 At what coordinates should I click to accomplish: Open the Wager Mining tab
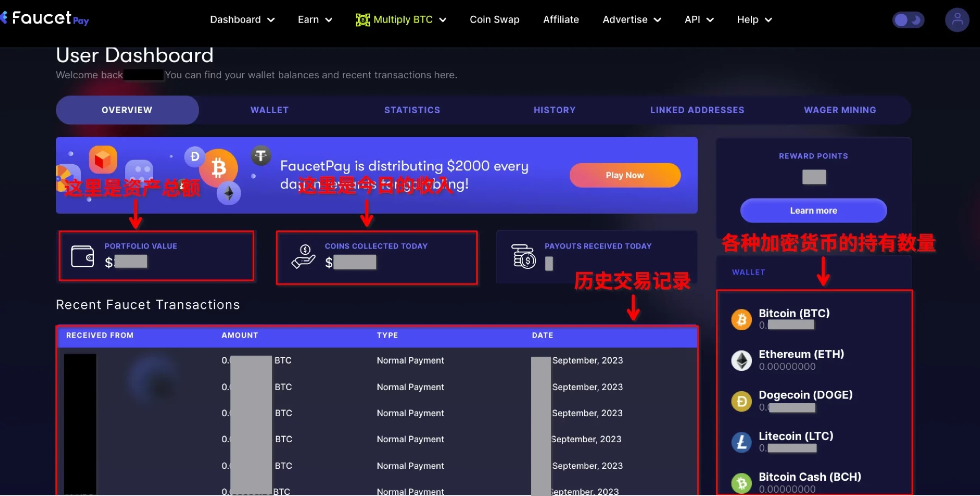(x=840, y=110)
